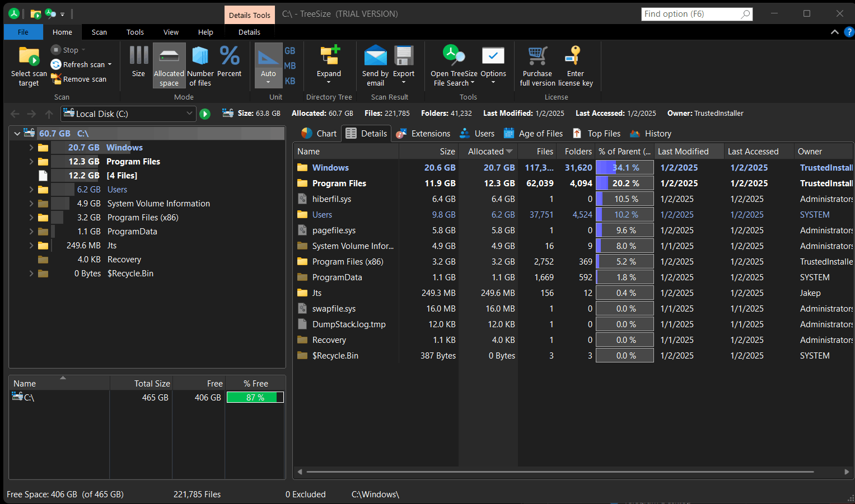Set unit to KB
This screenshot has height=504, width=855.
click(x=290, y=81)
